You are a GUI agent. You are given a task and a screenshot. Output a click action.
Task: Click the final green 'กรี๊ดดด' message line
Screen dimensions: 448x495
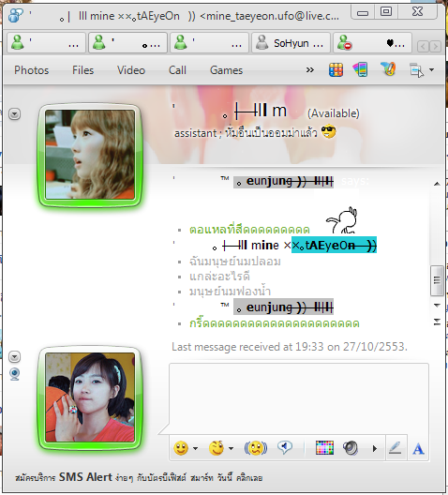pos(275,323)
